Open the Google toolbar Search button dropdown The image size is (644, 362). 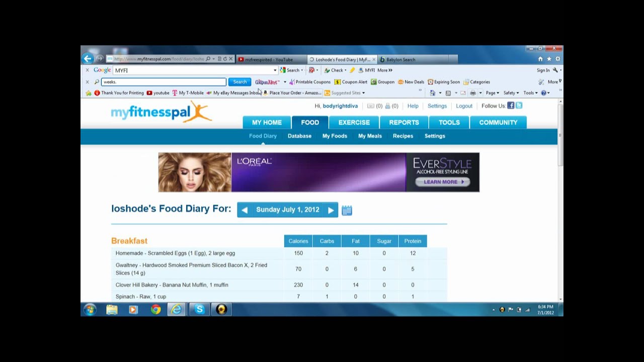tap(302, 70)
